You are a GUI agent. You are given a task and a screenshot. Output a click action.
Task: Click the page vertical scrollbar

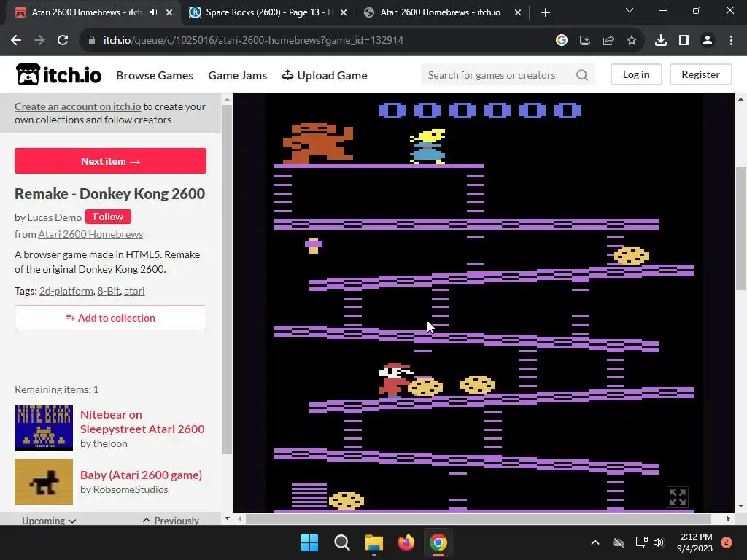(741, 228)
